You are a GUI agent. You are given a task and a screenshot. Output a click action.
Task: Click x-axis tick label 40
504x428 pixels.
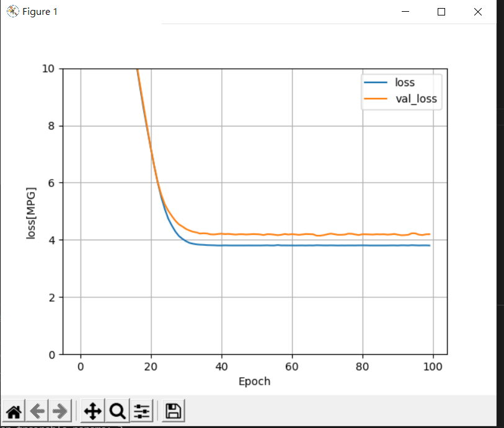[x=221, y=367]
